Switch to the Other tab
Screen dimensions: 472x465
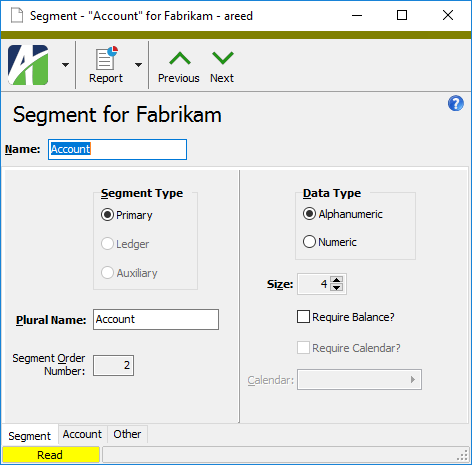pyautogui.click(x=127, y=434)
